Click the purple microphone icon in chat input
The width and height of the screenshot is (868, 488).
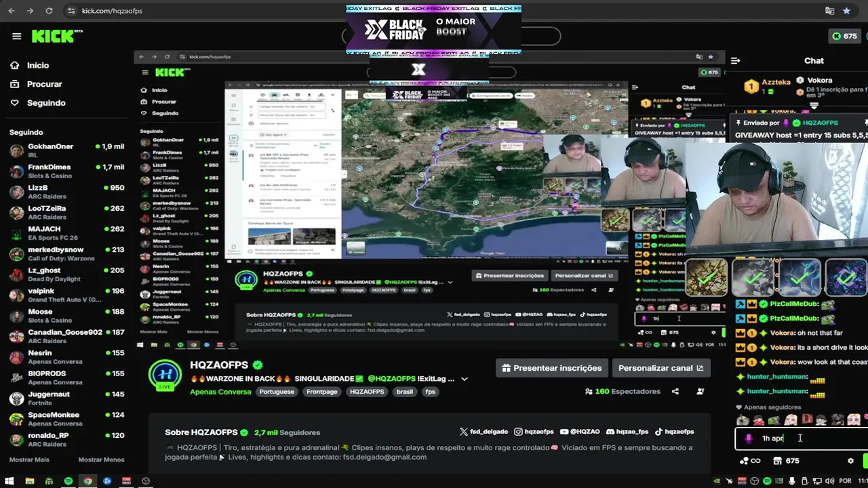click(749, 439)
